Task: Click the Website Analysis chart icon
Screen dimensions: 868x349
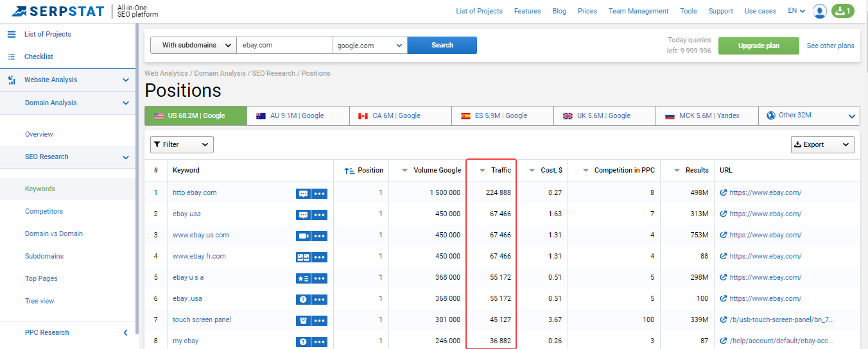Action: 12,80
